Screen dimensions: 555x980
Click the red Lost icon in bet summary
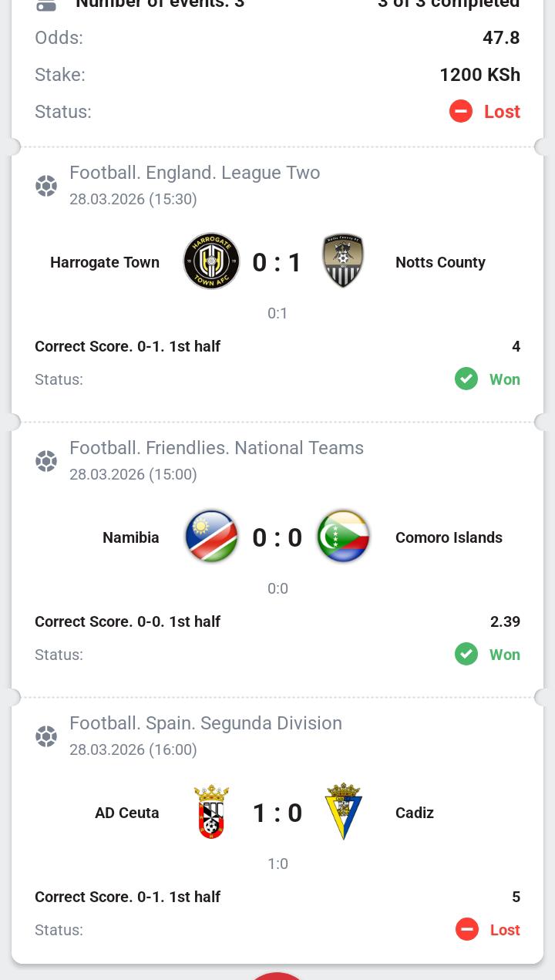[x=461, y=112]
